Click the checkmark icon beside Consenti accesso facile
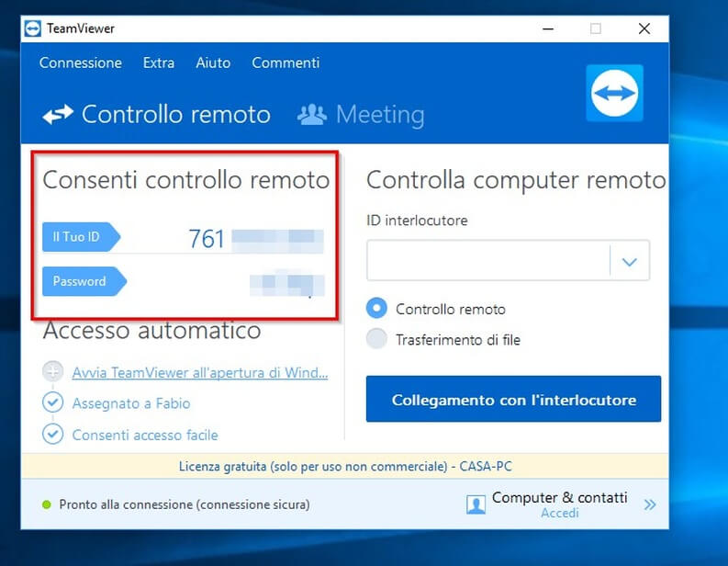This screenshot has width=728, height=566. click(x=53, y=434)
